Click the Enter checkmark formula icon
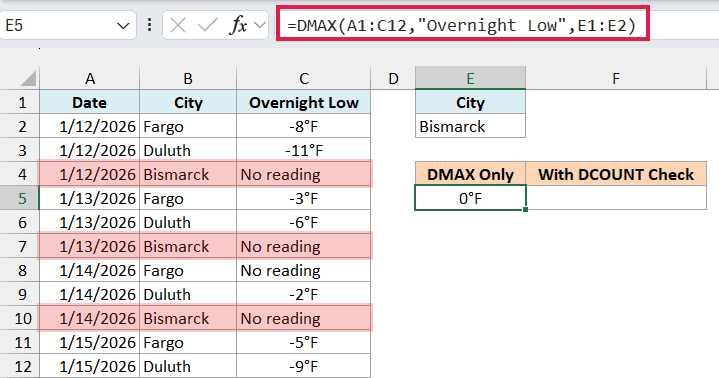 207,25
